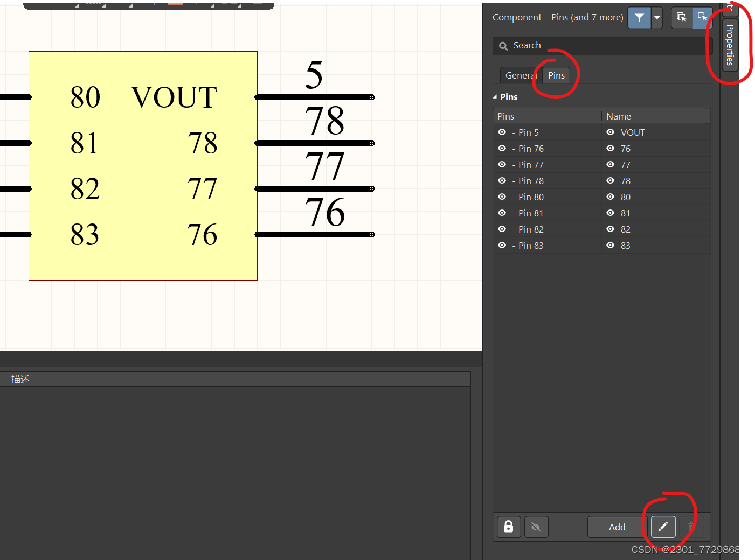The width and height of the screenshot is (755, 560).
Task: Open the selection filter dropdown arrow
Action: coord(657,18)
